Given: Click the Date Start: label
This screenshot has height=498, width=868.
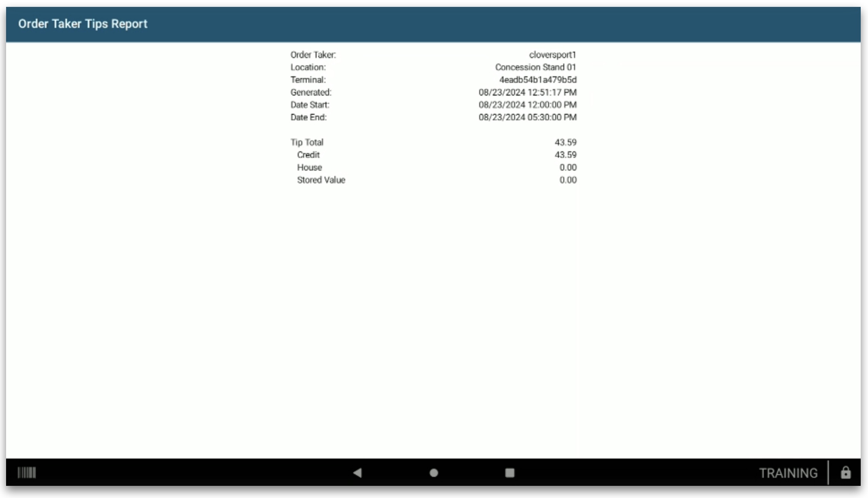Looking at the screenshot, I should [310, 105].
